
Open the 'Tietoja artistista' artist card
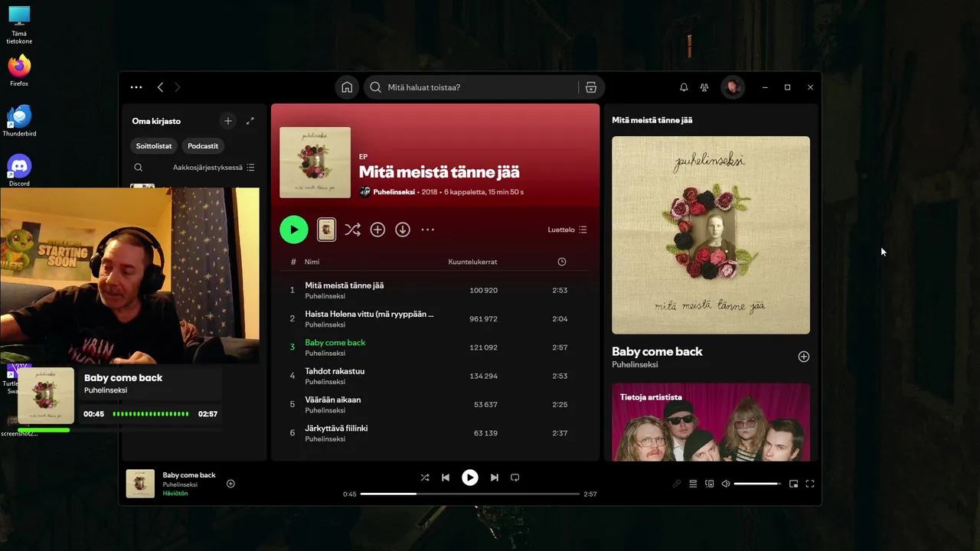pyautogui.click(x=710, y=422)
